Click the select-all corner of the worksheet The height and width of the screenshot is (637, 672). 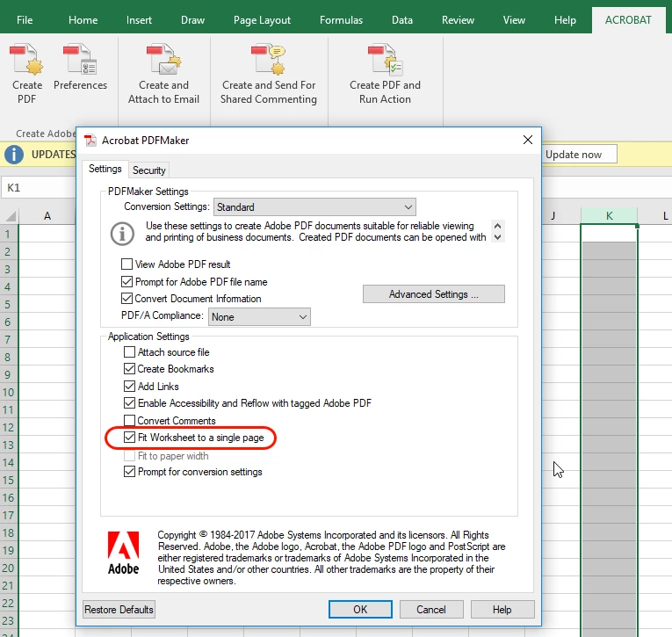click(x=11, y=215)
